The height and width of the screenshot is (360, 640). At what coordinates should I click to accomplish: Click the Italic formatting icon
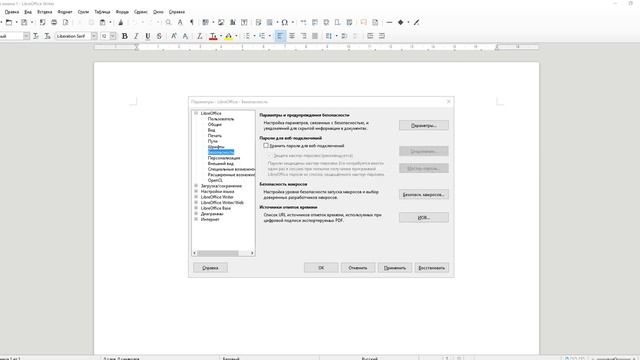click(136, 36)
